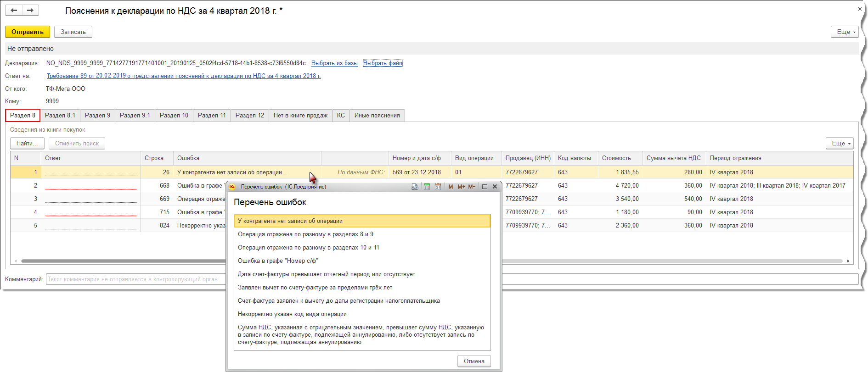Select 'Ошибка в графе "Номер с/ф"' in error list
The image size is (868, 372).
click(362, 261)
